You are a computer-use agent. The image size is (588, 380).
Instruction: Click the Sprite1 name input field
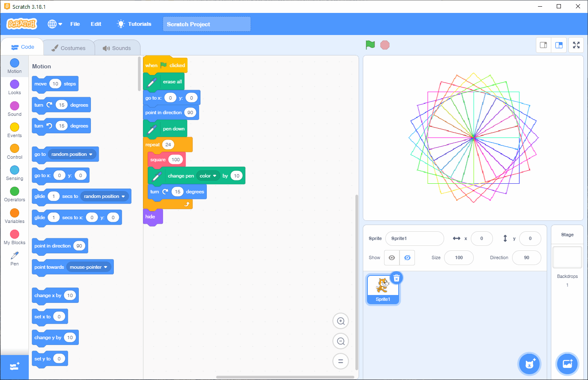(x=414, y=238)
